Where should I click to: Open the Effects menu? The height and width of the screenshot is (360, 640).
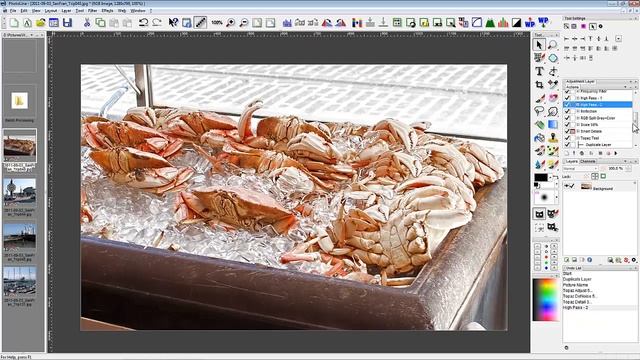click(x=107, y=11)
